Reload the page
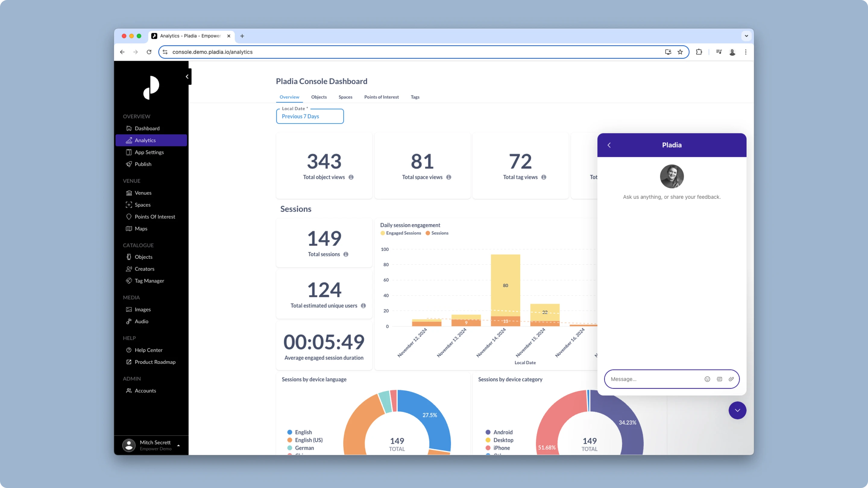 (x=149, y=52)
